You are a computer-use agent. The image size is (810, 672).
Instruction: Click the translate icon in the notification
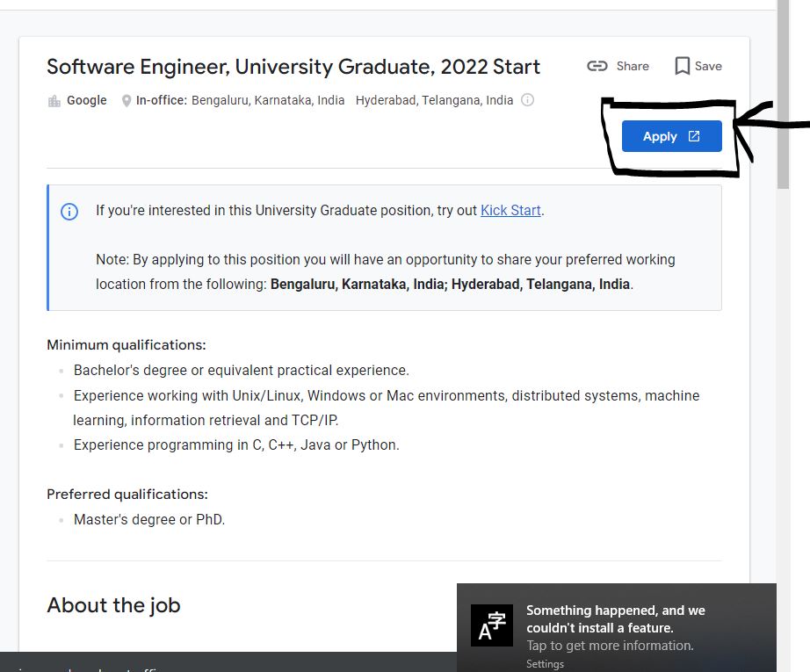pos(492,625)
